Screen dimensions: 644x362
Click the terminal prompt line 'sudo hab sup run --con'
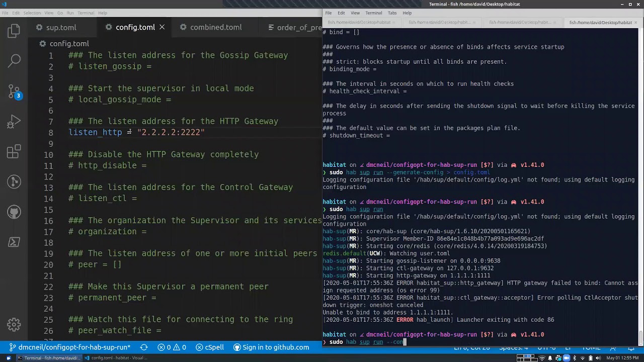click(x=364, y=342)
